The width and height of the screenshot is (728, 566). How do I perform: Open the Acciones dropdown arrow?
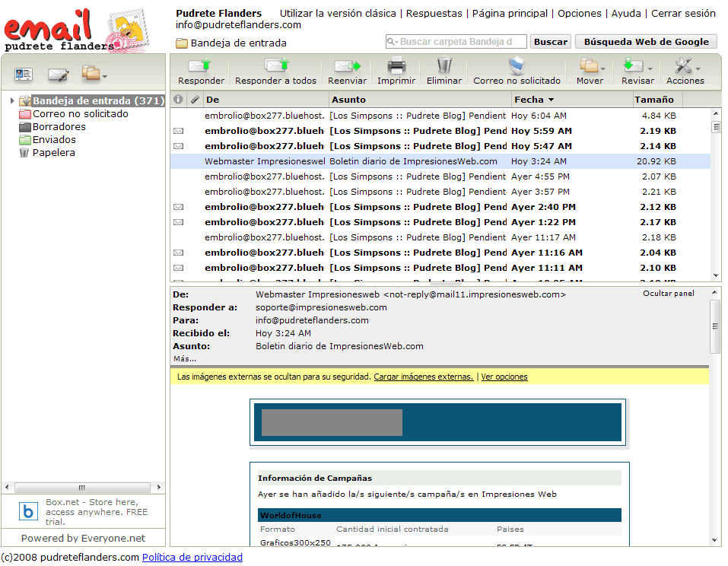(x=698, y=69)
